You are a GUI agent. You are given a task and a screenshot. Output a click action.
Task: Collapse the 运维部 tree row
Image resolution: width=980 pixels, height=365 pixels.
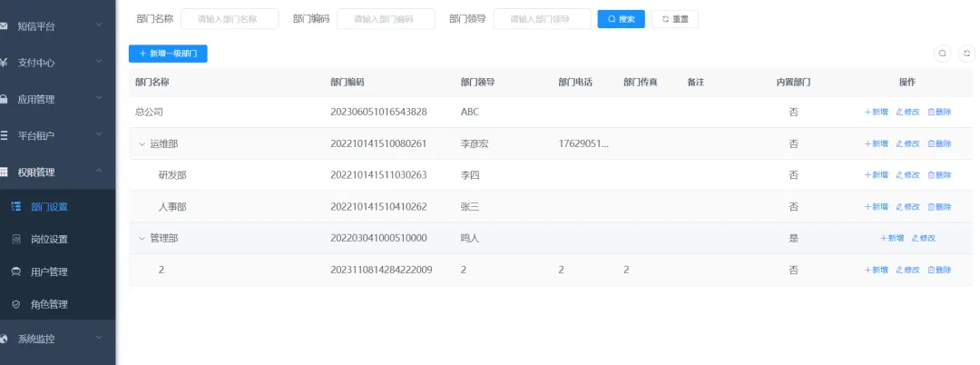pyautogui.click(x=142, y=143)
